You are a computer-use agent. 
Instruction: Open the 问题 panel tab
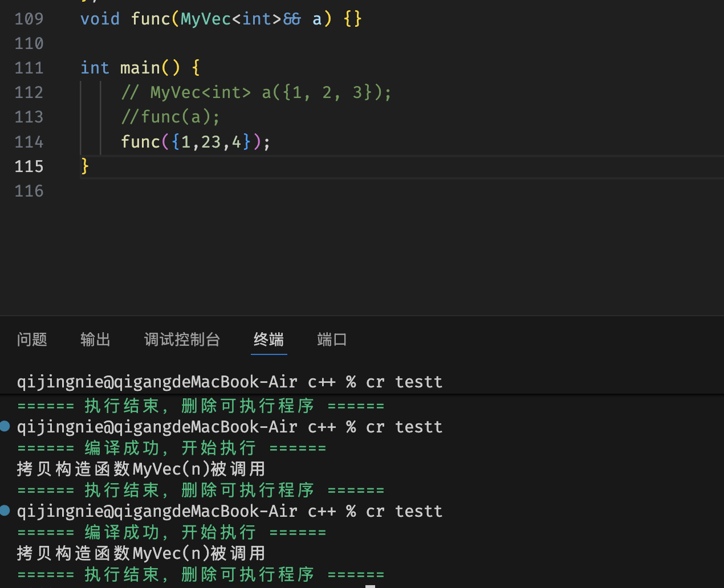[32, 340]
